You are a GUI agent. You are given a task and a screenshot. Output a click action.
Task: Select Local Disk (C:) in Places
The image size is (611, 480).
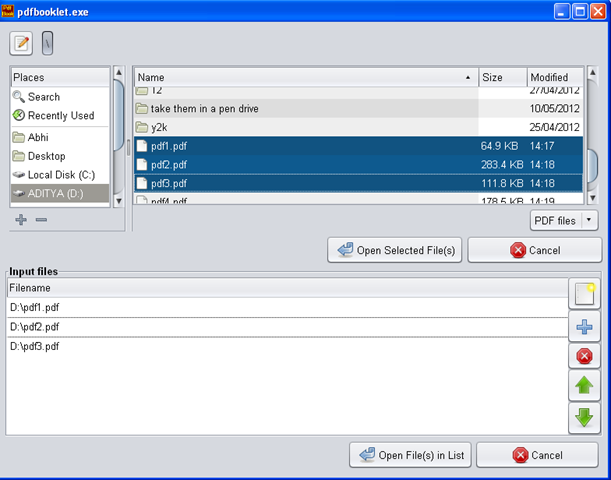point(60,175)
